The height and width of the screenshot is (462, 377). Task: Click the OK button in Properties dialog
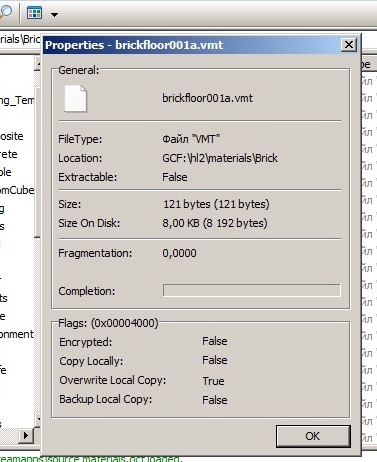click(x=313, y=436)
